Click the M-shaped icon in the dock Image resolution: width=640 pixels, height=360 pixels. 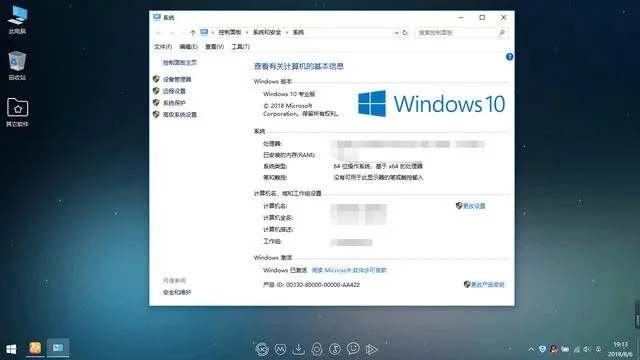pyautogui.click(x=280, y=349)
